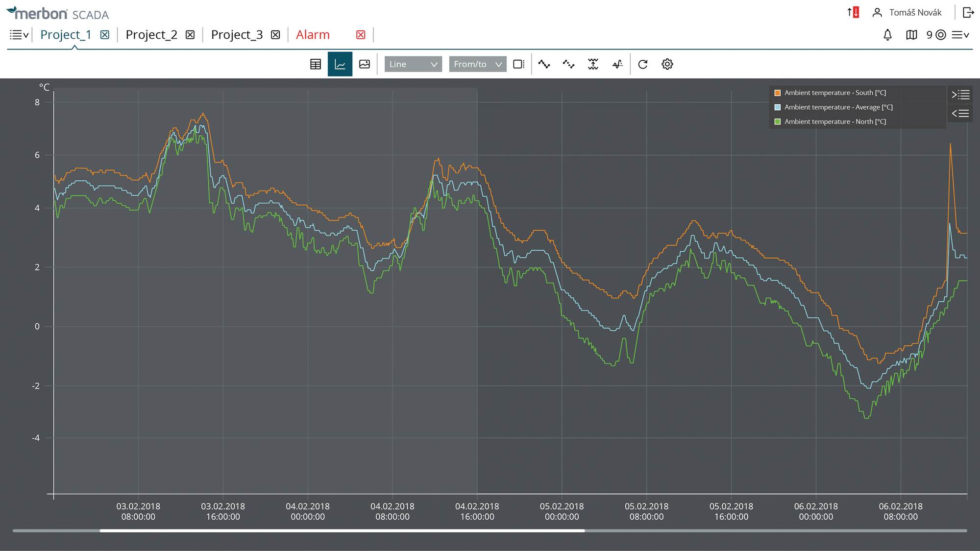Viewport: 980px width, 551px height.
Task: Click the horizontal time scrollbar
Action: (x=342, y=530)
